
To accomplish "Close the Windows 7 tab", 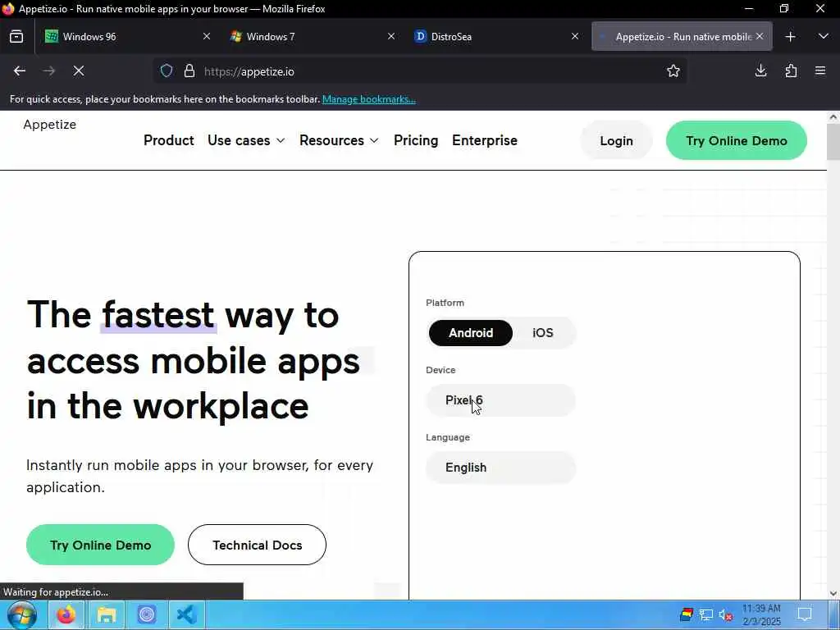I will (x=391, y=36).
